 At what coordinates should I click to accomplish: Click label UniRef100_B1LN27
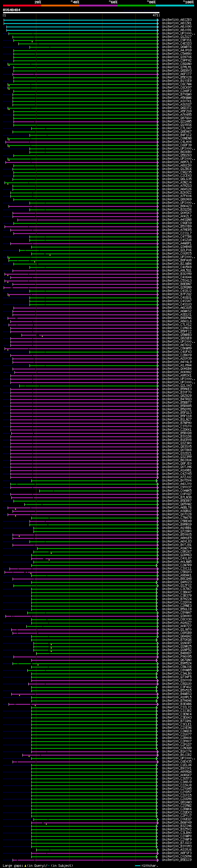(x=177, y=419)
